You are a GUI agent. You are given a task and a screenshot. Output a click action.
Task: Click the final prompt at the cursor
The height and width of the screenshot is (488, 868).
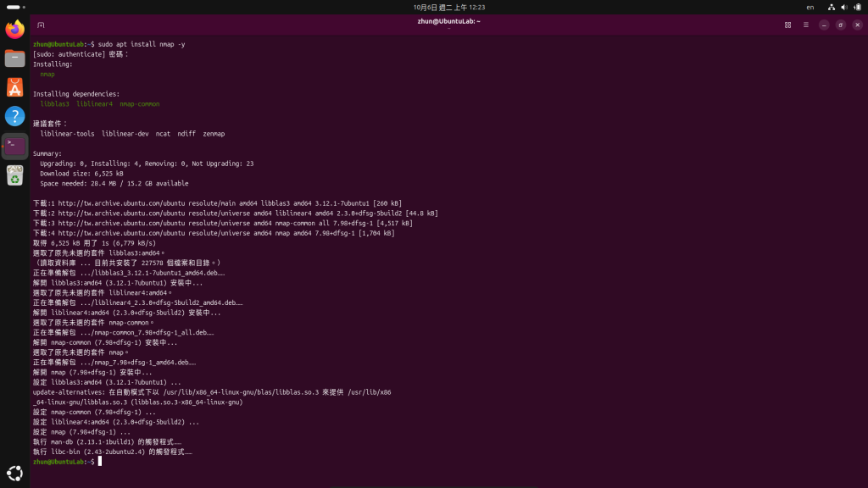pos(100,462)
